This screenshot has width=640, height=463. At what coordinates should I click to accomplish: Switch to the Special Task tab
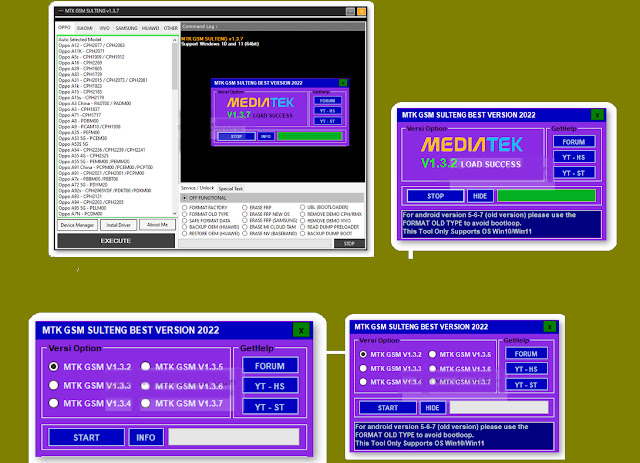coord(231,189)
